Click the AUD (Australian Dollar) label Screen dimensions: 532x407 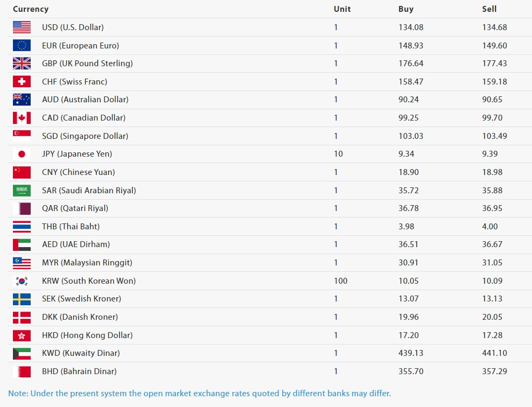click(x=85, y=100)
